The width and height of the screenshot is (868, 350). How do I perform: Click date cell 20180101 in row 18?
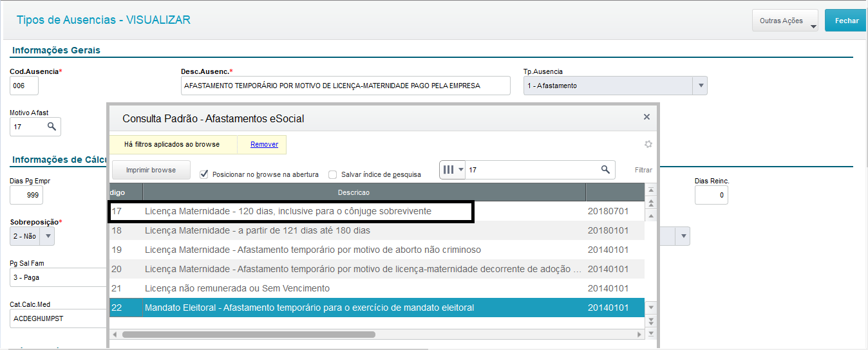point(608,230)
